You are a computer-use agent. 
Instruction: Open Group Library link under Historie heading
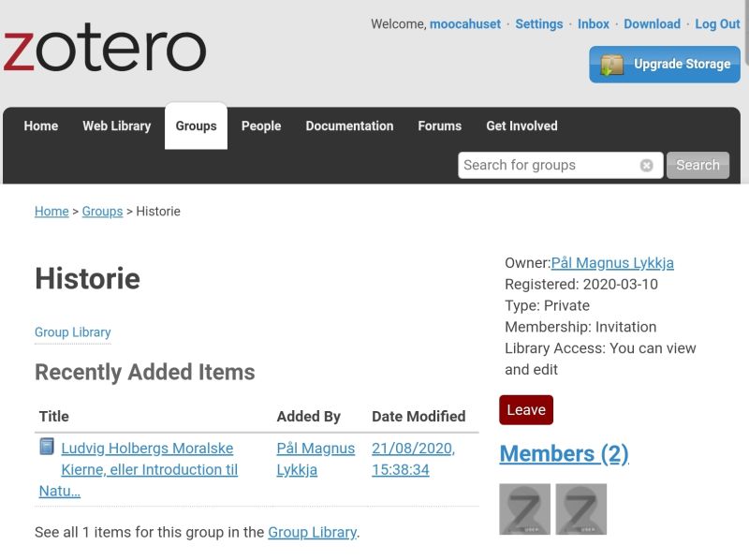tap(73, 332)
